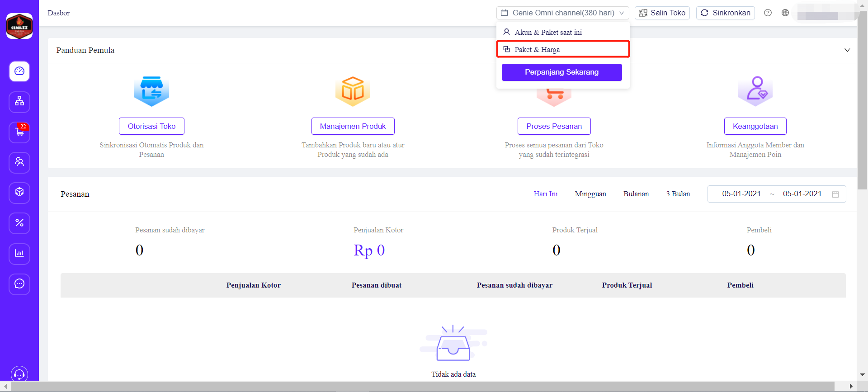Expand the Genie Omni channel dropdown
868x392 pixels.
point(562,13)
